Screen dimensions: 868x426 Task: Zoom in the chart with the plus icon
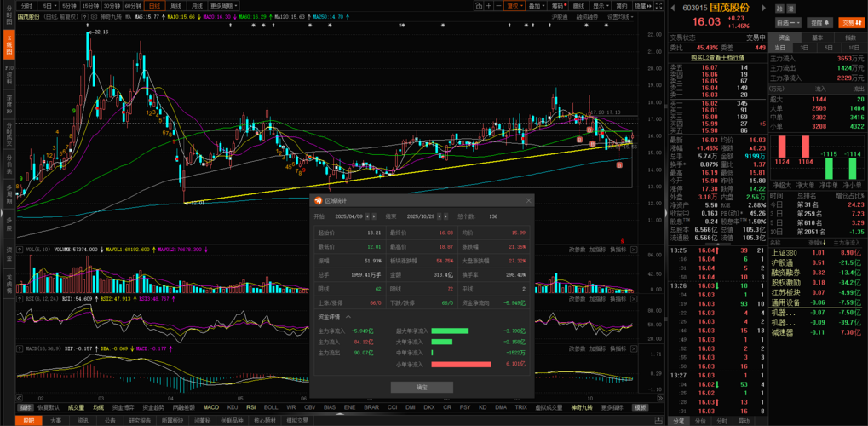pos(489,6)
